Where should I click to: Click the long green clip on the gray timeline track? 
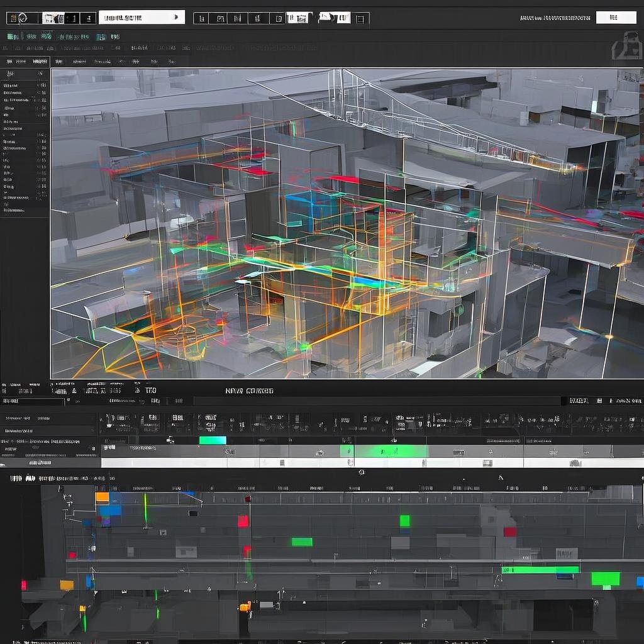390,451
